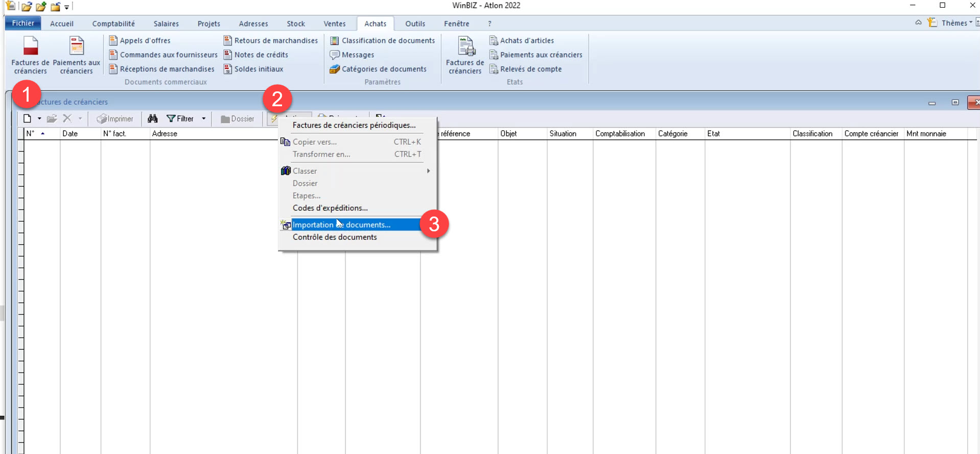
Task: Open Réceptions de marchandises
Action: tap(162, 69)
